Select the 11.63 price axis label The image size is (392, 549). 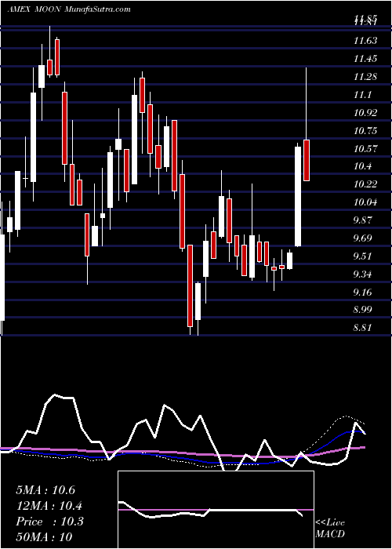coord(365,41)
